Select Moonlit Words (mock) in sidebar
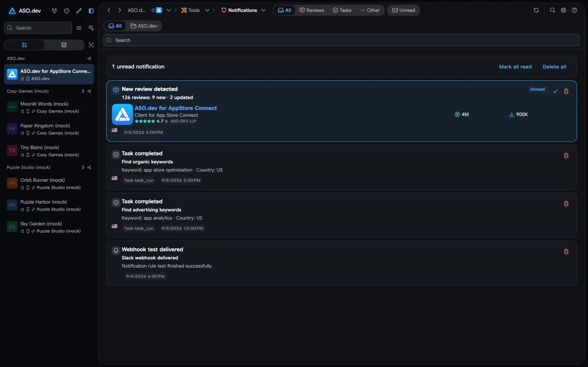Image resolution: width=588 pixels, height=367 pixels. pos(49,107)
